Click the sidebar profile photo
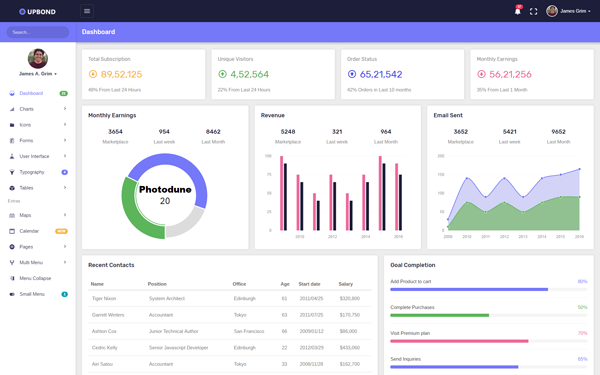This screenshot has height=375, width=600. click(38, 59)
